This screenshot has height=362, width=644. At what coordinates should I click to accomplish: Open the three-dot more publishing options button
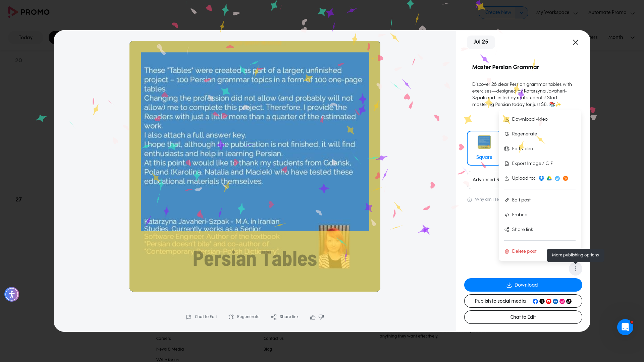pyautogui.click(x=576, y=269)
